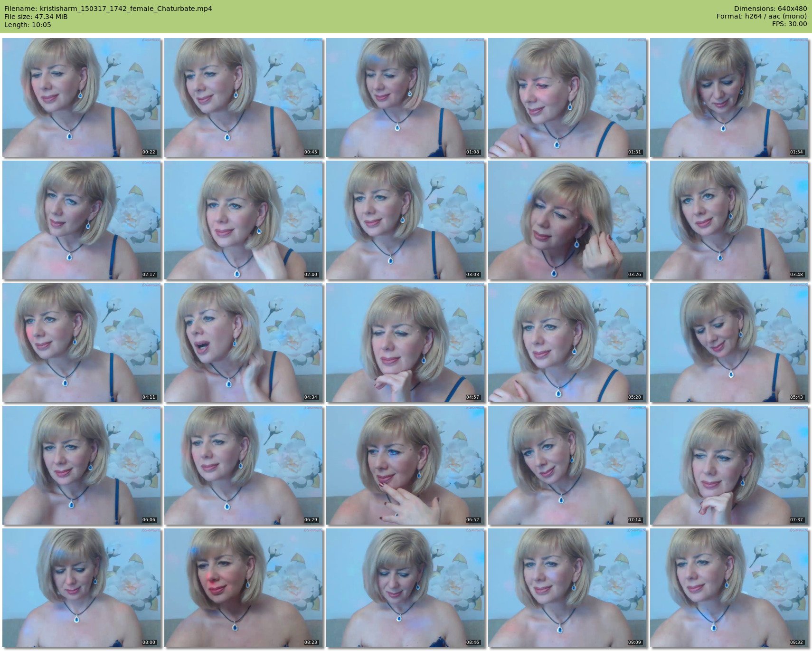Open the frame at 09:09

[x=567, y=588]
